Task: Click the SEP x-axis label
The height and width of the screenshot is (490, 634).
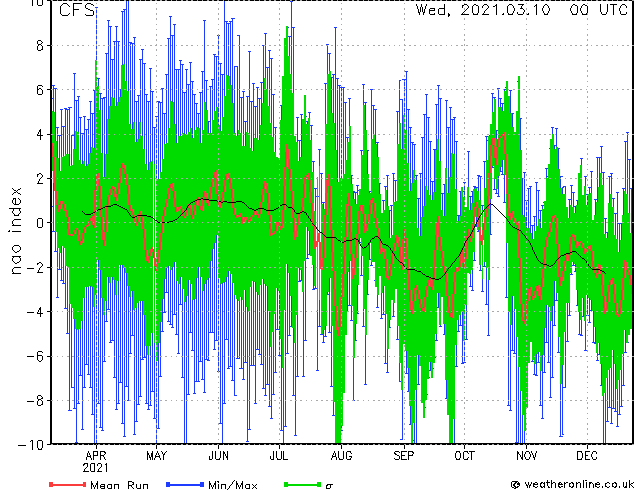Action: point(404,456)
